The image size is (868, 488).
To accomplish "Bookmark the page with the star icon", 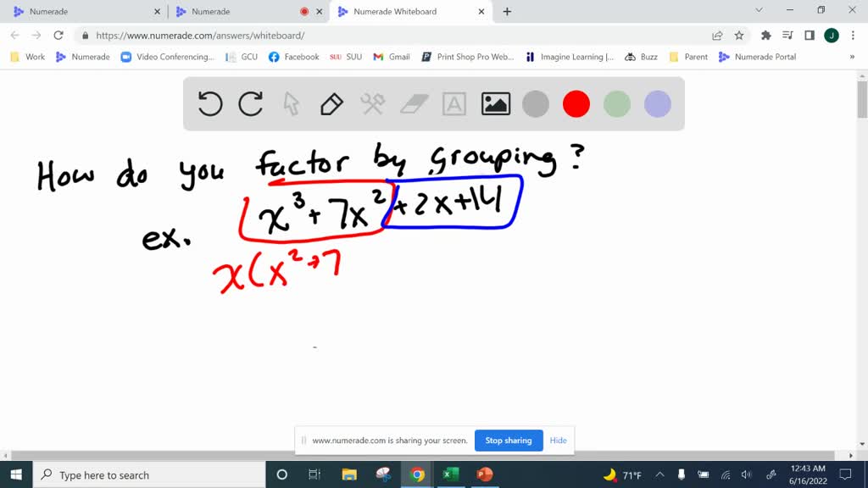I will tap(739, 36).
